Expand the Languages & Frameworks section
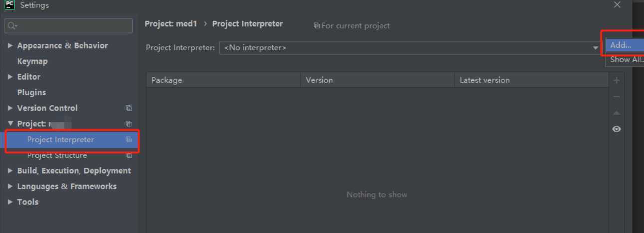This screenshot has height=233, width=644. tap(10, 186)
